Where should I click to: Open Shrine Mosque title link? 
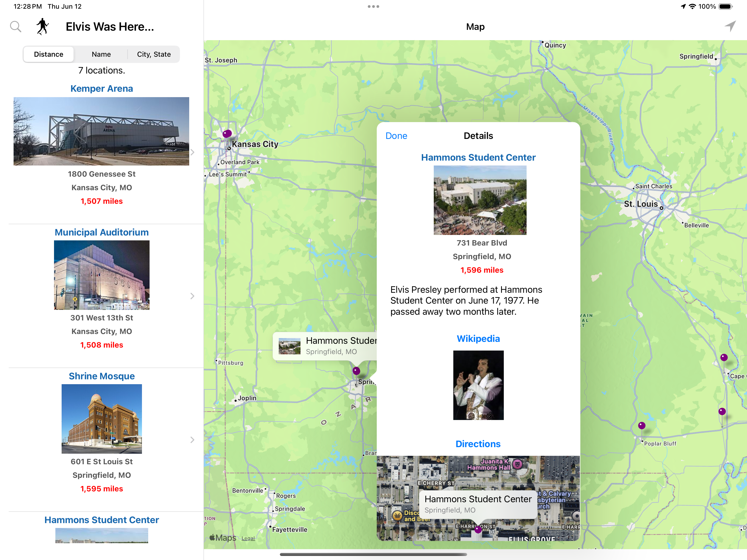(x=102, y=376)
